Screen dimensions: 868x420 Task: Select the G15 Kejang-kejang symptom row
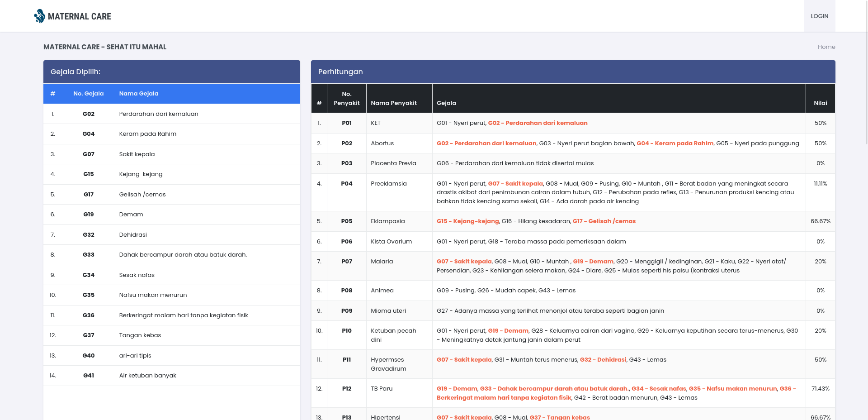tap(172, 174)
